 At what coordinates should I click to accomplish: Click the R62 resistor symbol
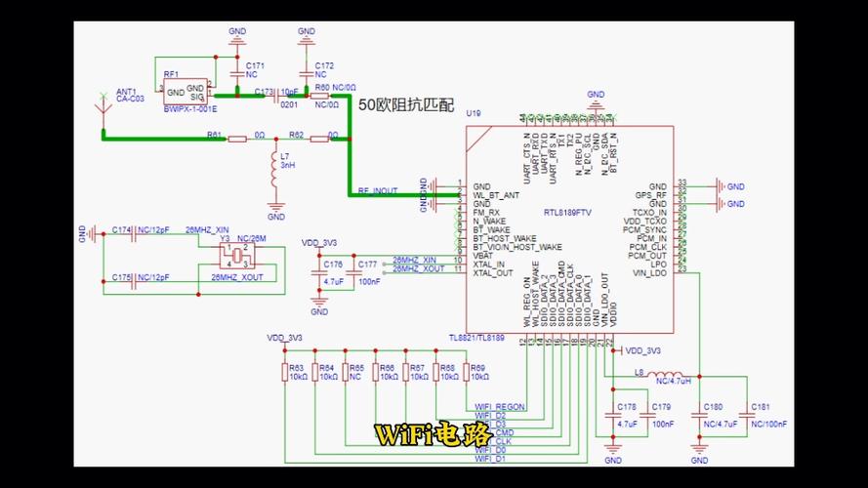[x=319, y=139]
